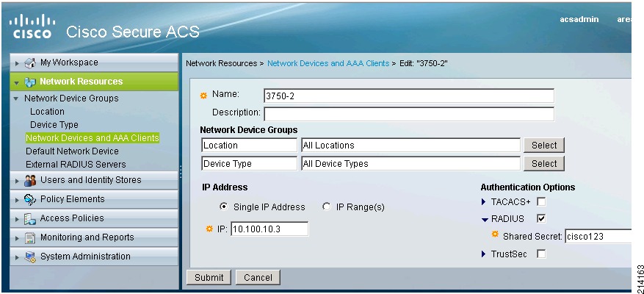
Task: Select Default Network Device item
Action: [72, 151]
